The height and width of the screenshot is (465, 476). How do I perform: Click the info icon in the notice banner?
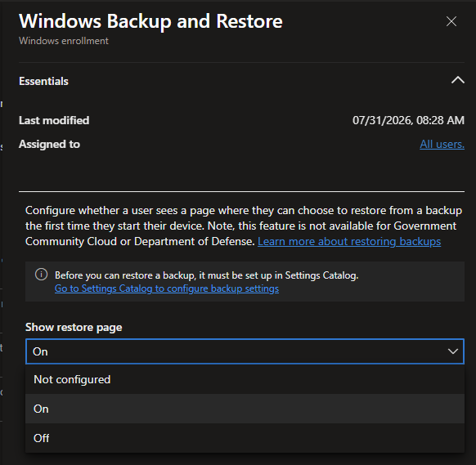pyautogui.click(x=41, y=275)
